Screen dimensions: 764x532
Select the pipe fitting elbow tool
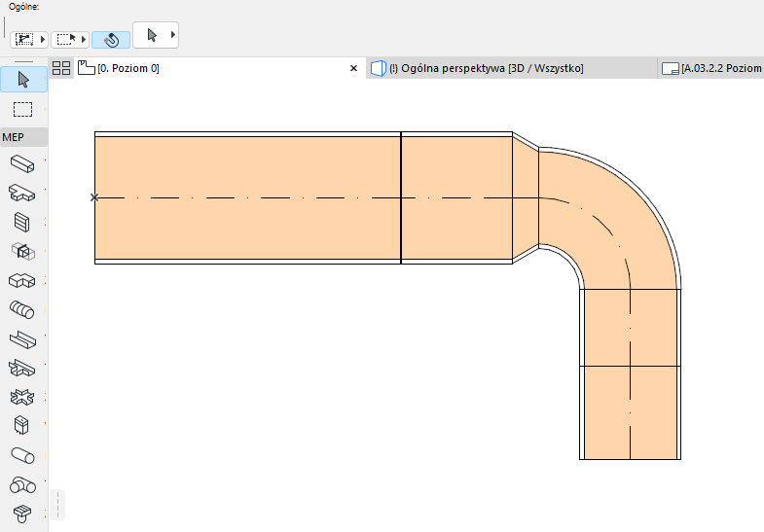tap(21, 483)
